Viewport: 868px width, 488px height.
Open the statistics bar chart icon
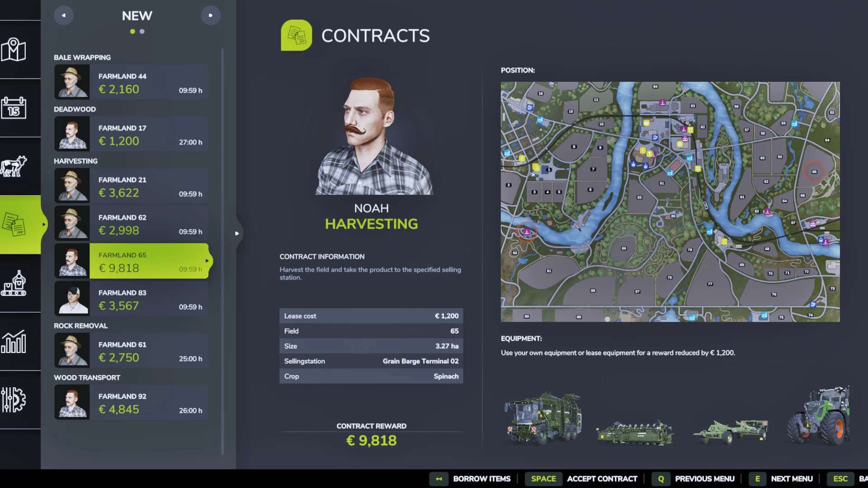tap(14, 342)
